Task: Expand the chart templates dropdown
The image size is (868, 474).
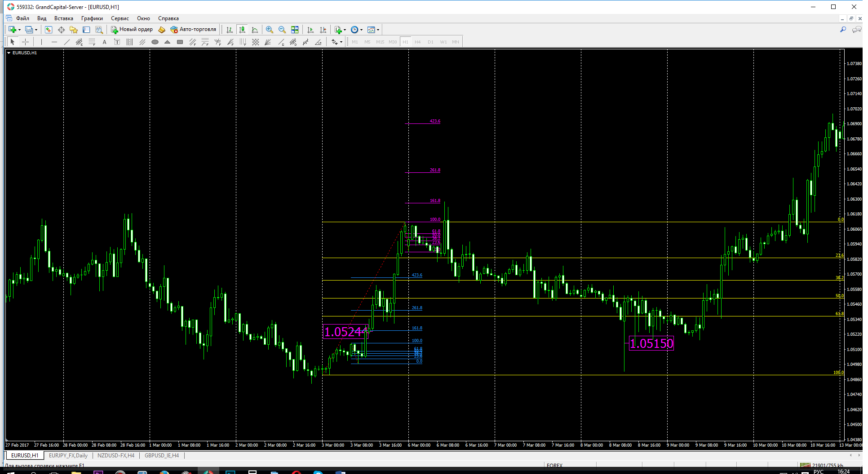Action: pos(378,30)
